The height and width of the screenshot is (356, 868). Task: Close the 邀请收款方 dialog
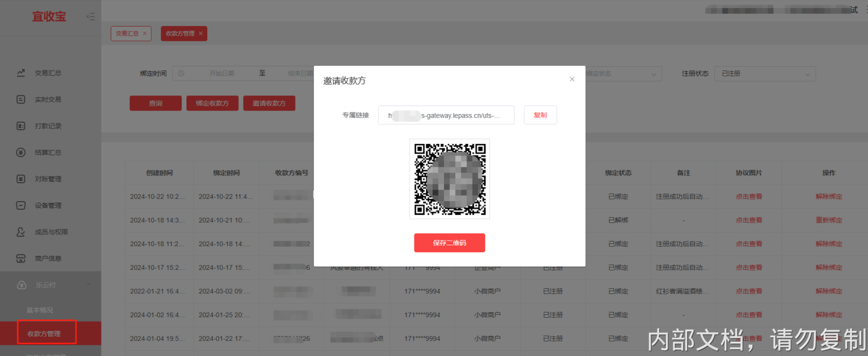coord(572,79)
